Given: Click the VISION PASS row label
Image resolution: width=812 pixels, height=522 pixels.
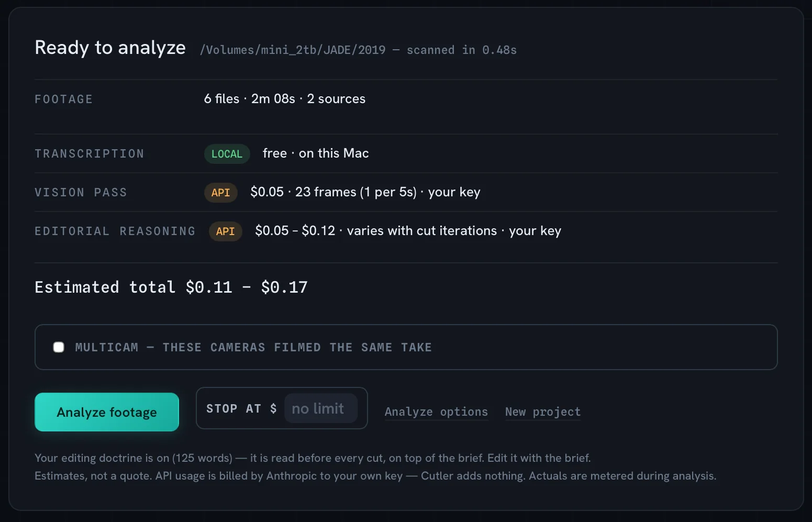Looking at the screenshot, I should pyautogui.click(x=81, y=193).
